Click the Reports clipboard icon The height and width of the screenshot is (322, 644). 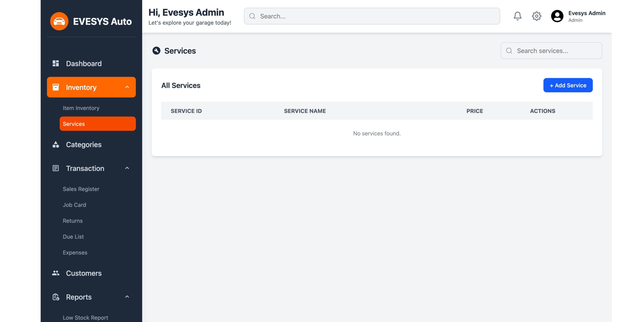point(56,297)
